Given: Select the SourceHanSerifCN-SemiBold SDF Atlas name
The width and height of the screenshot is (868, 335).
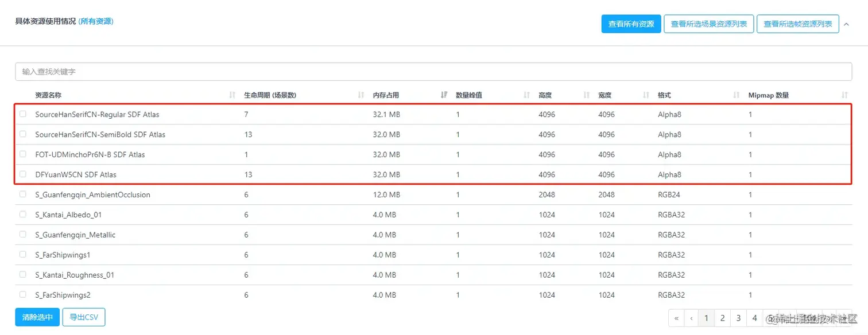Looking at the screenshot, I should click(100, 135).
